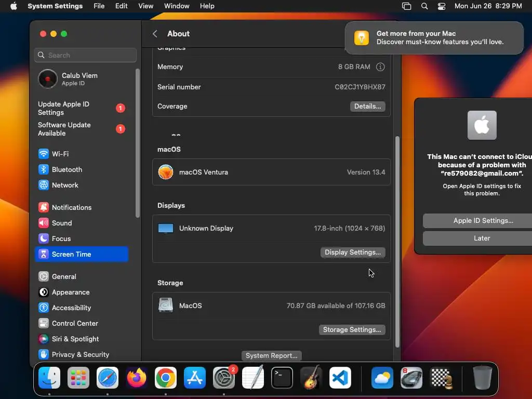Click the Coverage Details button

click(367, 106)
